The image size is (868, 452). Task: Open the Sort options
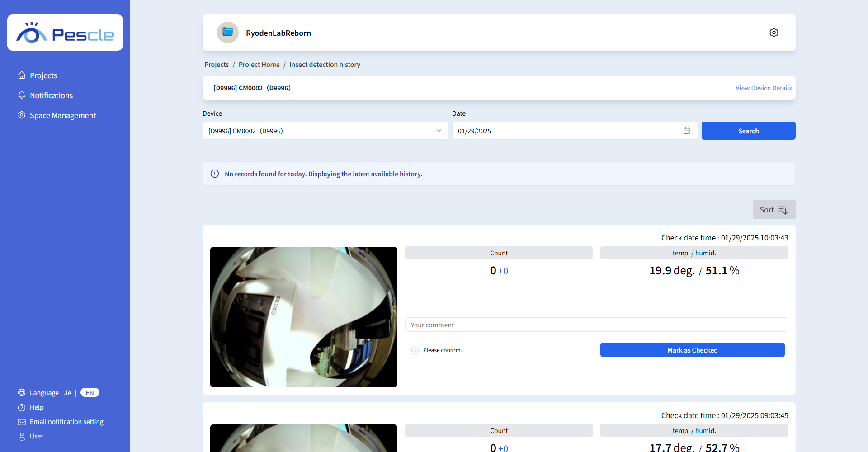(x=774, y=210)
